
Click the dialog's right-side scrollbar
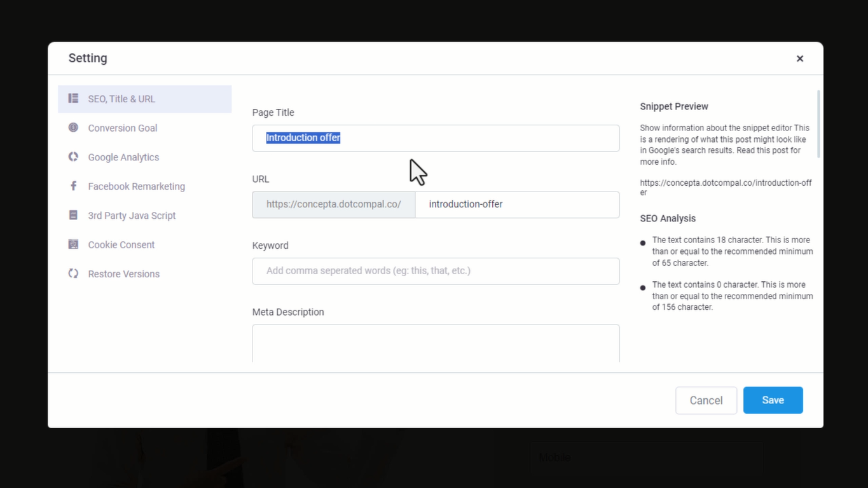[818, 124]
